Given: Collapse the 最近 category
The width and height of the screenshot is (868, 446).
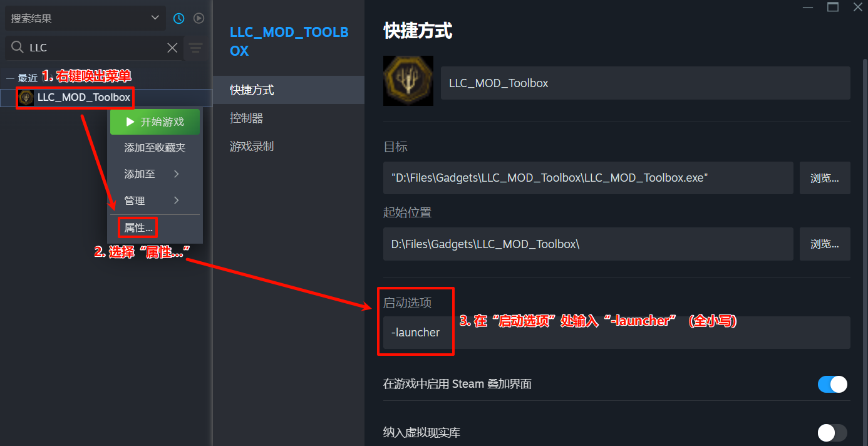Looking at the screenshot, I should tap(10, 78).
